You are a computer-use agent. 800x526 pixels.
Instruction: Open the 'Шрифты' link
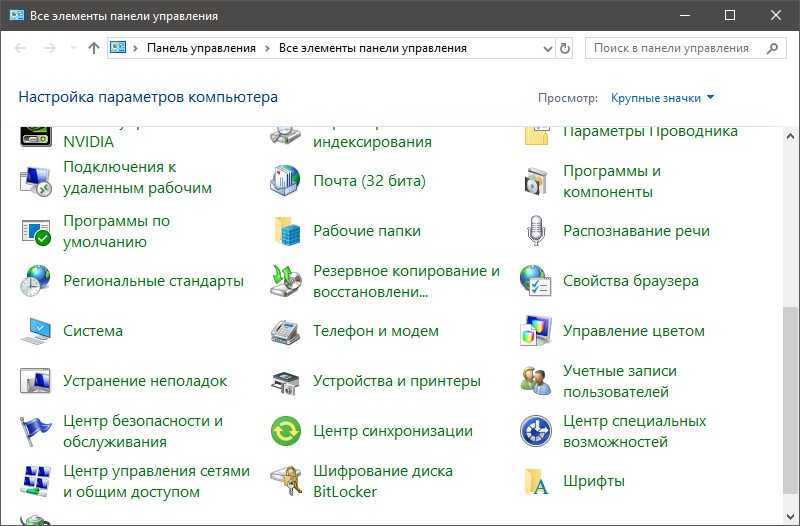click(593, 481)
